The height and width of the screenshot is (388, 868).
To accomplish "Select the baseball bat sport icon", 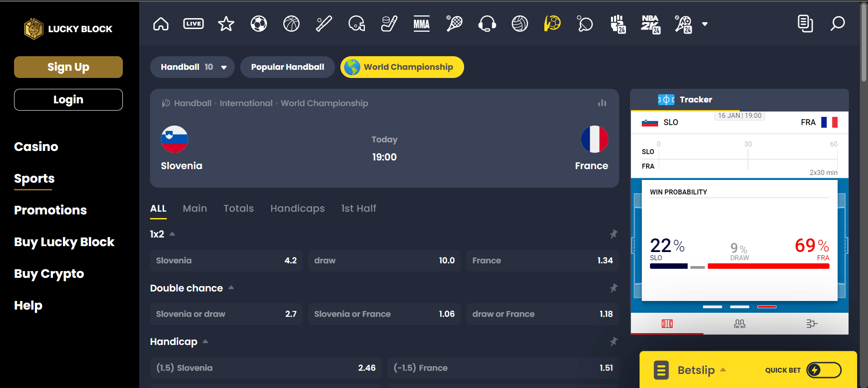I will pyautogui.click(x=324, y=24).
